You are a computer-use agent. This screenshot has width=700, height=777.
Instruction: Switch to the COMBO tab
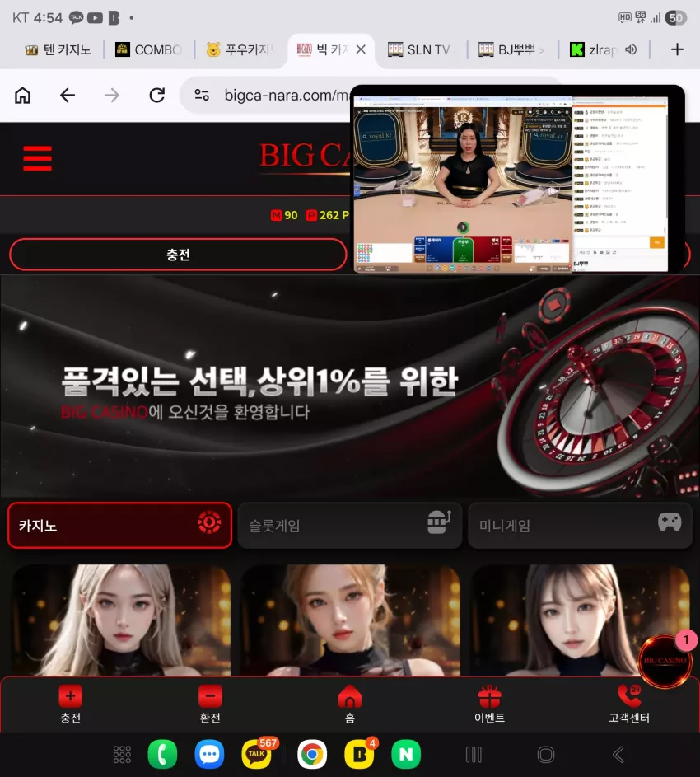(148, 49)
